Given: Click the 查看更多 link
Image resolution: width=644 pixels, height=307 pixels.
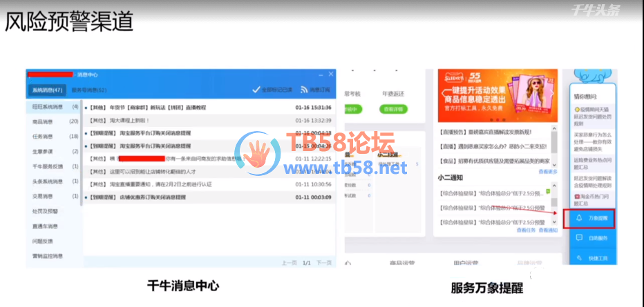Looking at the screenshot, I should pyautogui.click(x=548, y=171).
